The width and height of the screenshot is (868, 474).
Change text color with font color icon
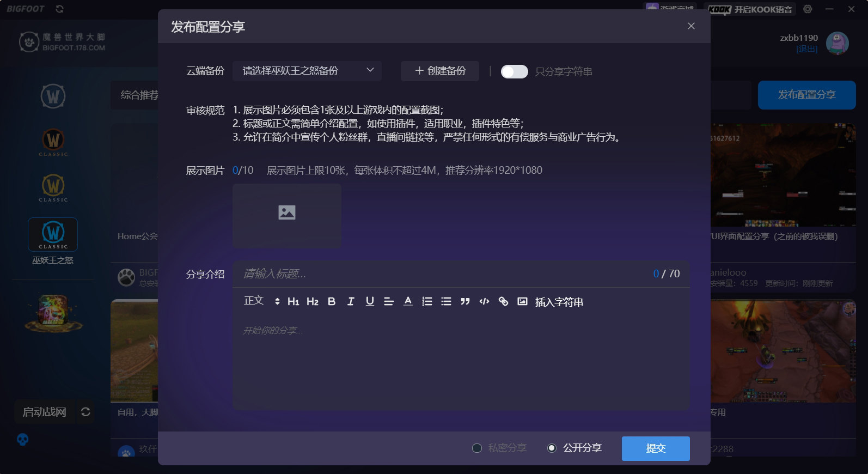pos(408,301)
